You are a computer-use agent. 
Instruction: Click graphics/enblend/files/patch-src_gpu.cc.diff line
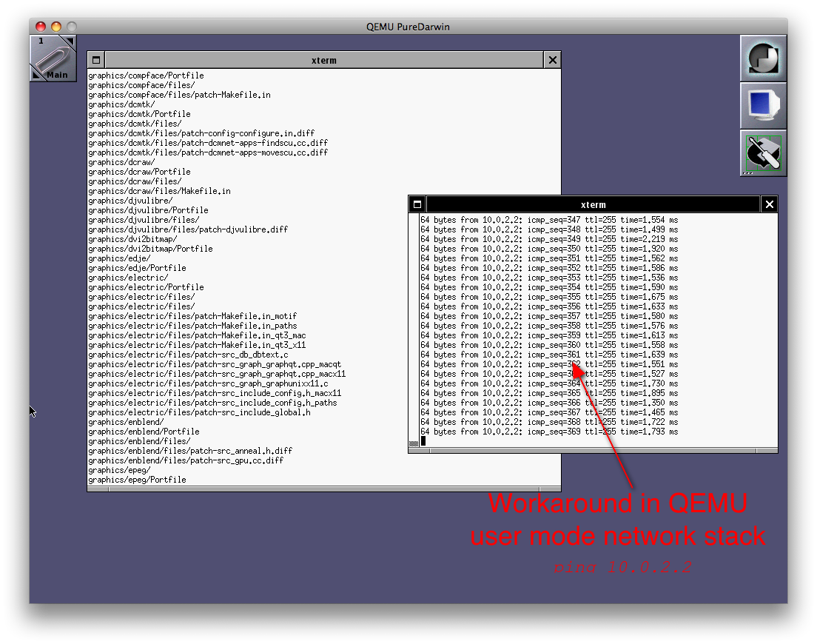click(186, 460)
